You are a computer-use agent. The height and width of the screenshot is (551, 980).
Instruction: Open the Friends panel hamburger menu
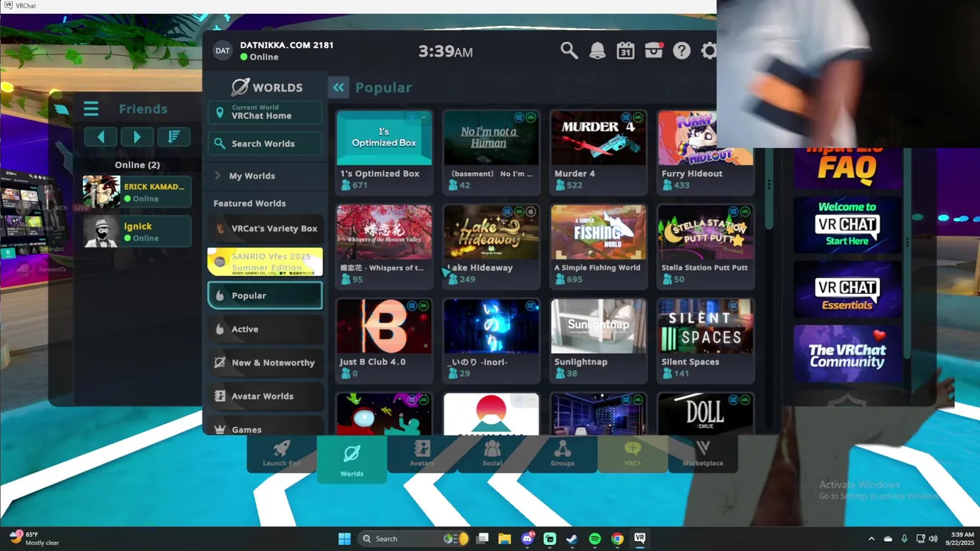pos(91,109)
